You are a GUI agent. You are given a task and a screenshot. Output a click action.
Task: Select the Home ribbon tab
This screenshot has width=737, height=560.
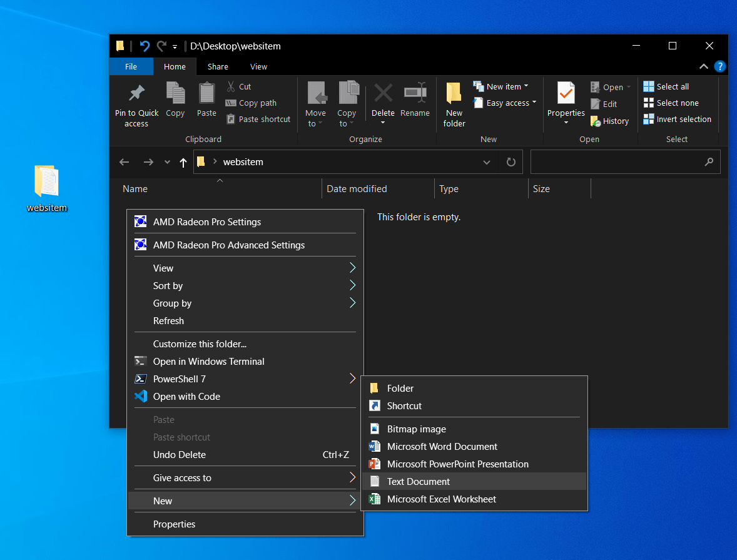[x=175, y=67]
